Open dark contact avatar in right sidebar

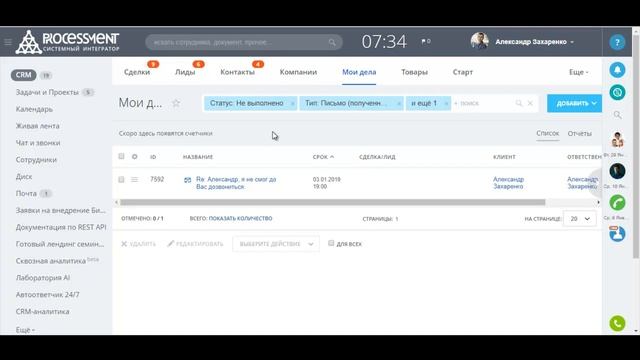[x=617, y=171]
